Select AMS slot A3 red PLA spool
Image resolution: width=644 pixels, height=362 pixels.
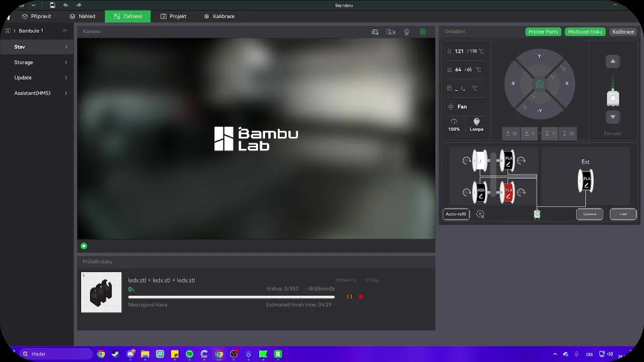tap(508, 192)
